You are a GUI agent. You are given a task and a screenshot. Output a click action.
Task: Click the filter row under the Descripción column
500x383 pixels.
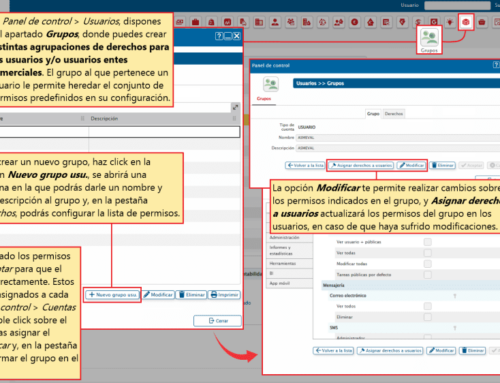click(164, 132)
